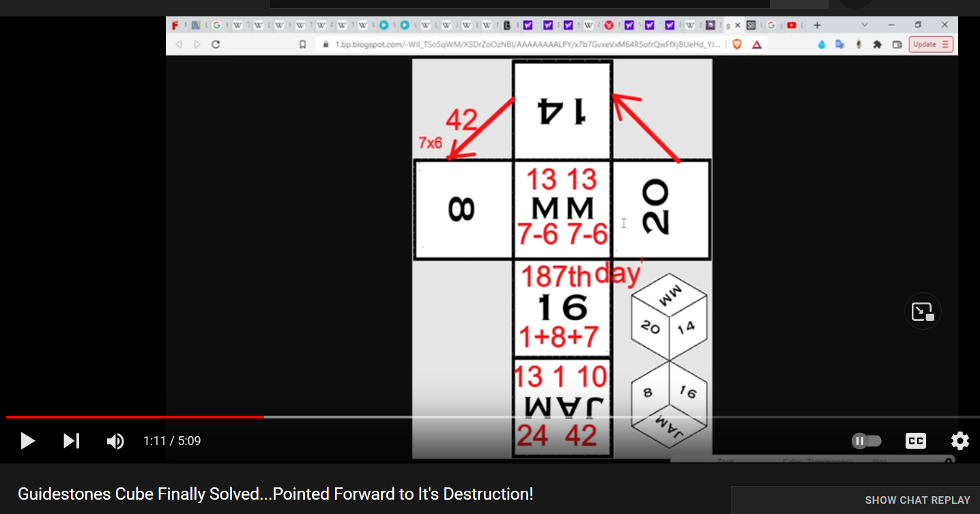Switch to the S8 tab
This screenshot has height=514, width=980.
point(751,25)
